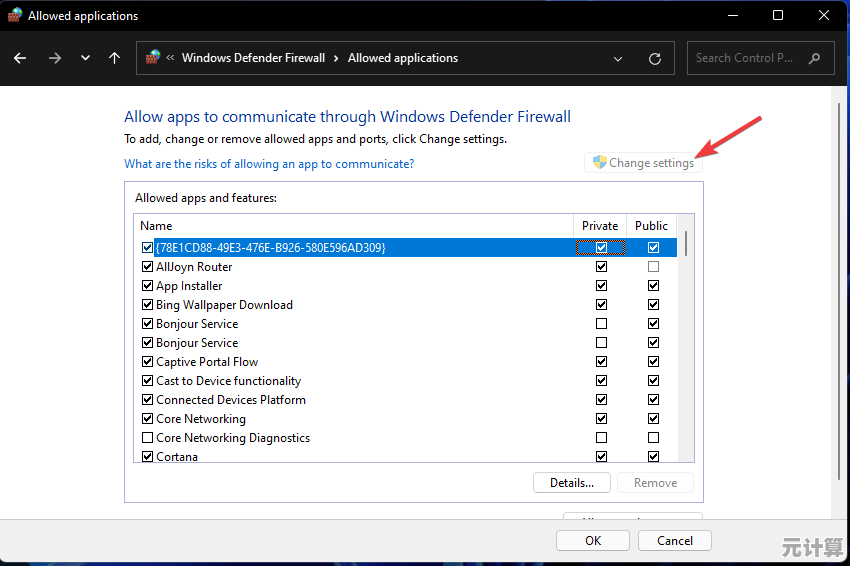
Task: Click the Back navigation arrow
Action: (x=20, y=58)
